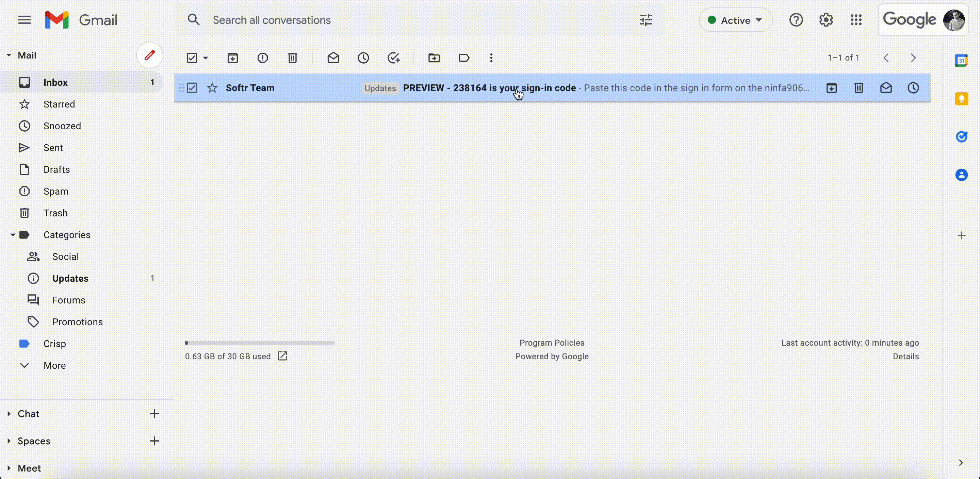980x479 pixels.
Task: Select the Softr Team email checkbox
Action: tap(193, 88)
